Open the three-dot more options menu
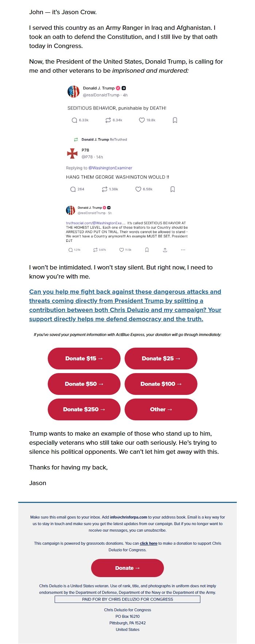This screenshot has height=644, width=255. [x=183, y=250]
